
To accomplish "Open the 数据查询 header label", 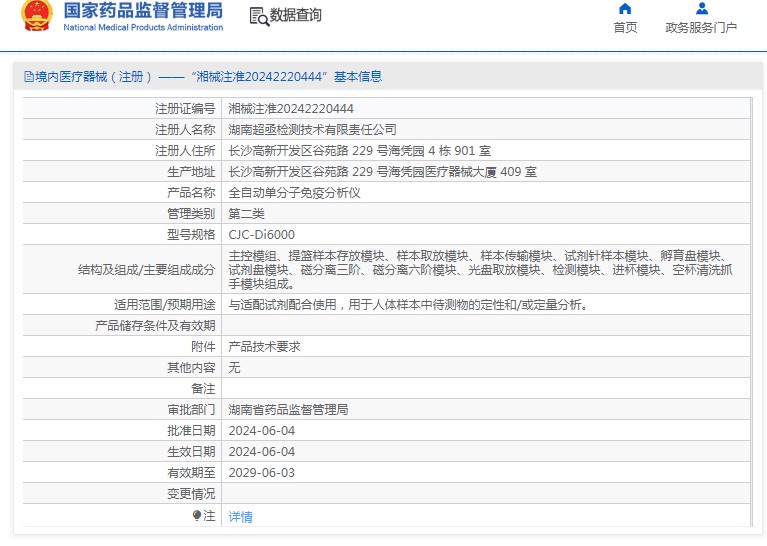I will pos(295,15).
